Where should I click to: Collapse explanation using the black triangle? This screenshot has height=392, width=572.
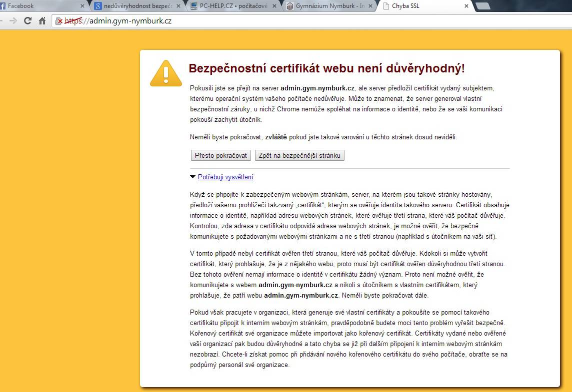[192, 177]
